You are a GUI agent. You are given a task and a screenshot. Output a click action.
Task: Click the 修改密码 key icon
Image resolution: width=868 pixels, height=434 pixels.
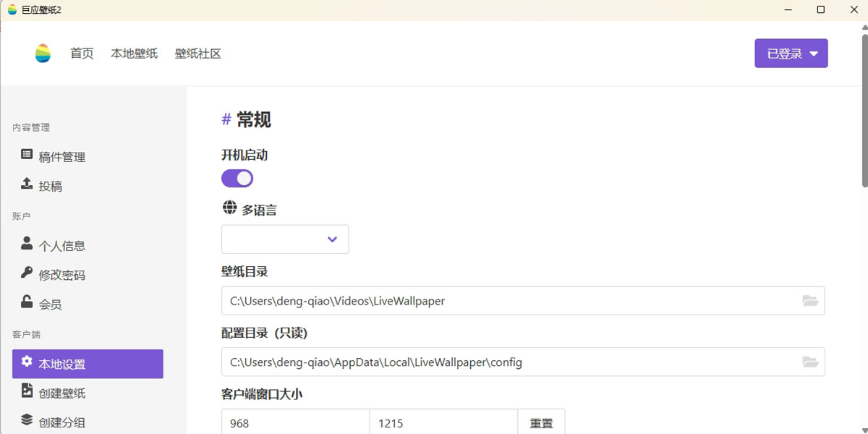click(27, 273)
